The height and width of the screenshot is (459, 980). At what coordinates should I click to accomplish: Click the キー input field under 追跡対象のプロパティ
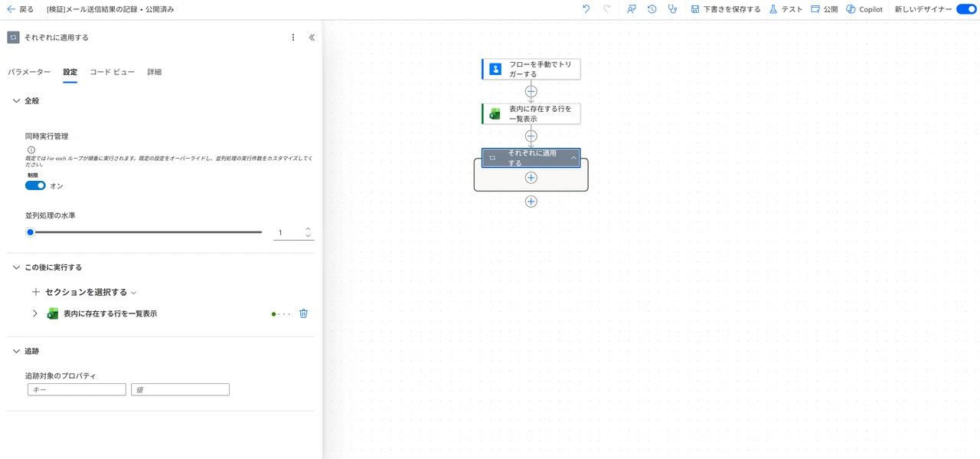[77, 389]
